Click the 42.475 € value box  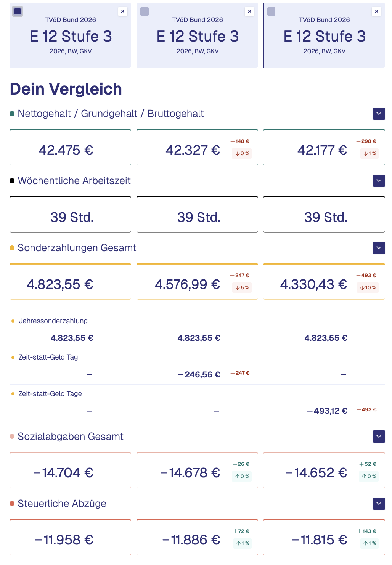coord(70,147)
